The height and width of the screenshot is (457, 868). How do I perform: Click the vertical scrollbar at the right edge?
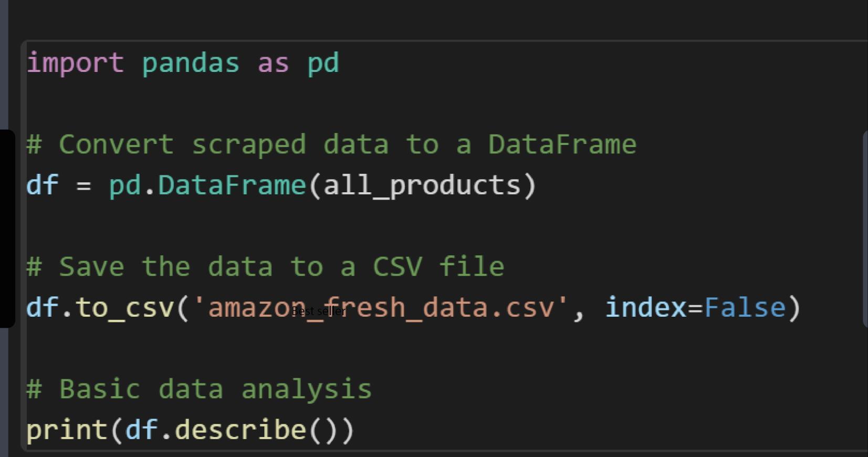point(865,230)
